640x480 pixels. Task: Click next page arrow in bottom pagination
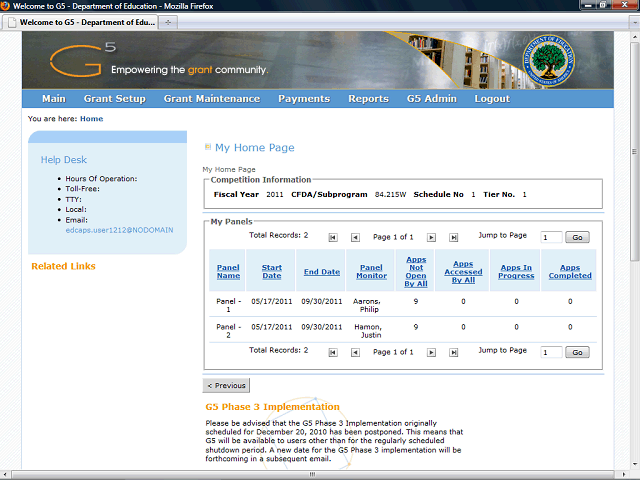pos(431,352)
